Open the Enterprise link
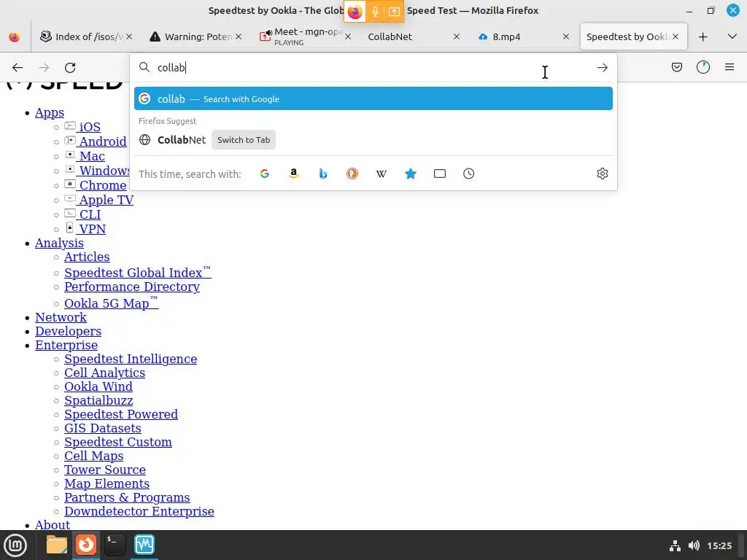747x560 pixels. click(x=66, y=345)
